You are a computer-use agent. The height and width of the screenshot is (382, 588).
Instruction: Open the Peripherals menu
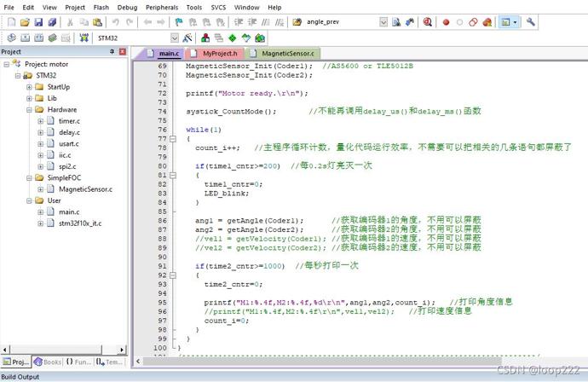point(162,7)
